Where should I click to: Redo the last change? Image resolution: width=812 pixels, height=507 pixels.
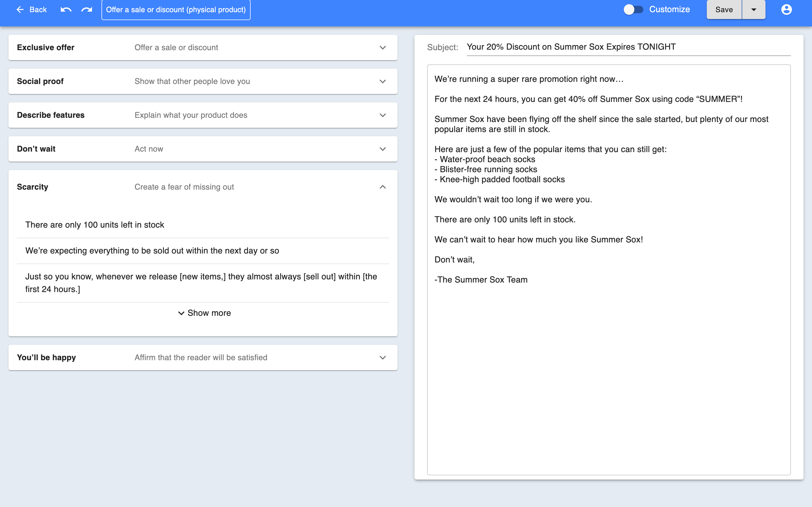87,10
